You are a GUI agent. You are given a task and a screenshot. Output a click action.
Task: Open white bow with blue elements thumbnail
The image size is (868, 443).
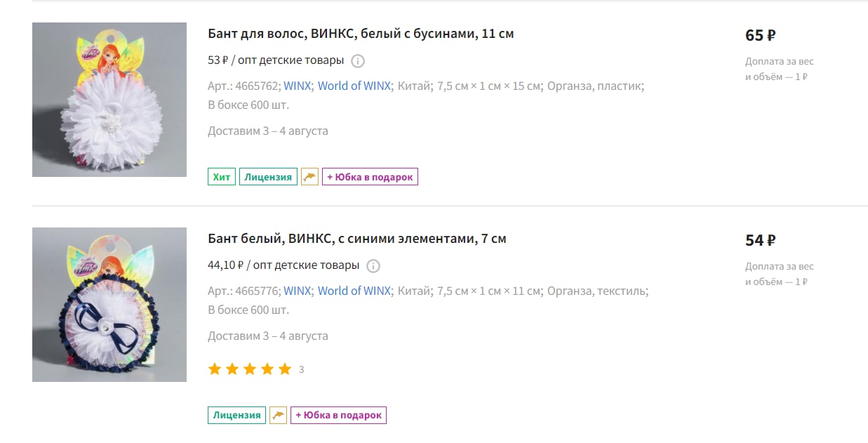click(x=109, y=305)
